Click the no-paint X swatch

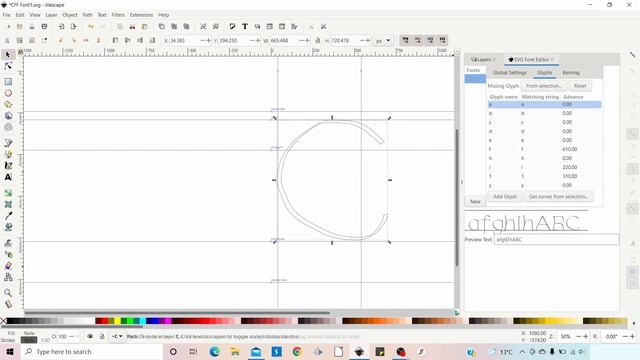(x=3, y=321)
